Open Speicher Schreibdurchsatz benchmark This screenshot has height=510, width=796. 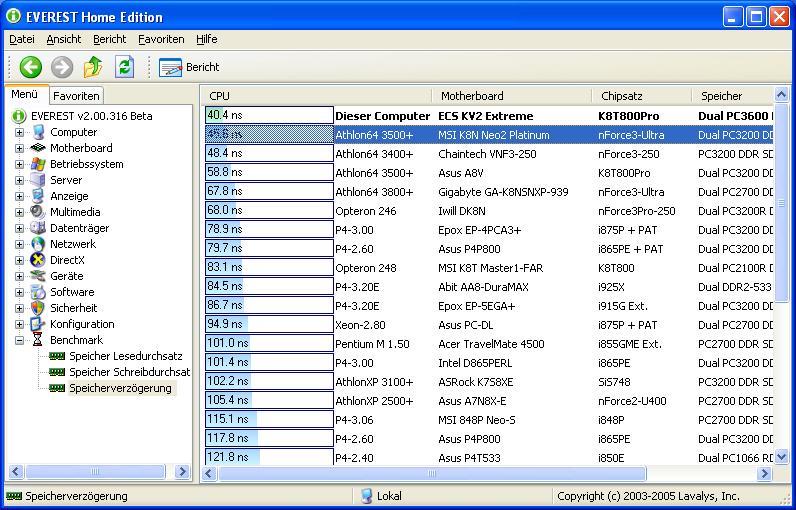coord(129,372)
